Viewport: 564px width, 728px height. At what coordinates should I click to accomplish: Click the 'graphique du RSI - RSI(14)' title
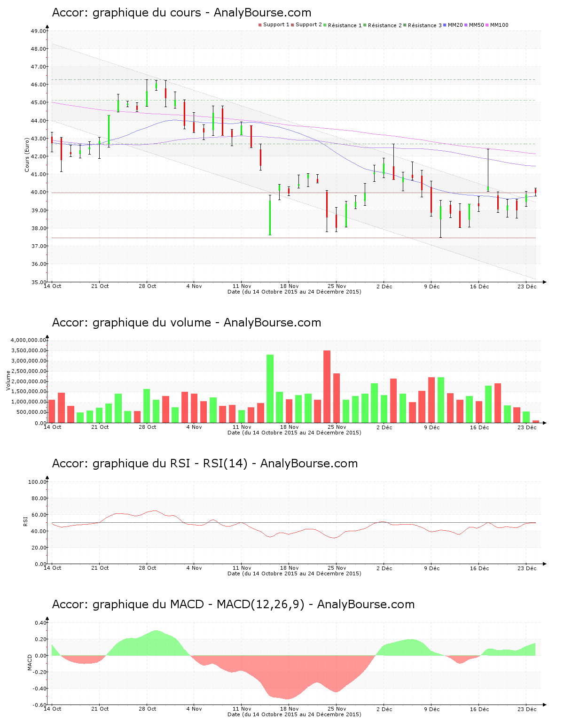click(170, 464)
